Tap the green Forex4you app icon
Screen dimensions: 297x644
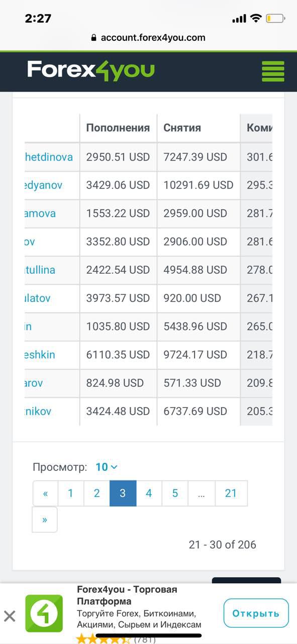pos(44,613)
